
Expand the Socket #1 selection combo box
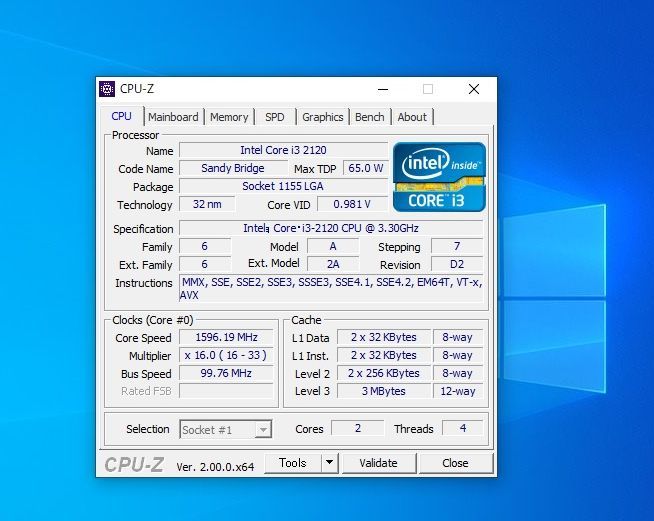pyautogui.click(x=226, y=429)
